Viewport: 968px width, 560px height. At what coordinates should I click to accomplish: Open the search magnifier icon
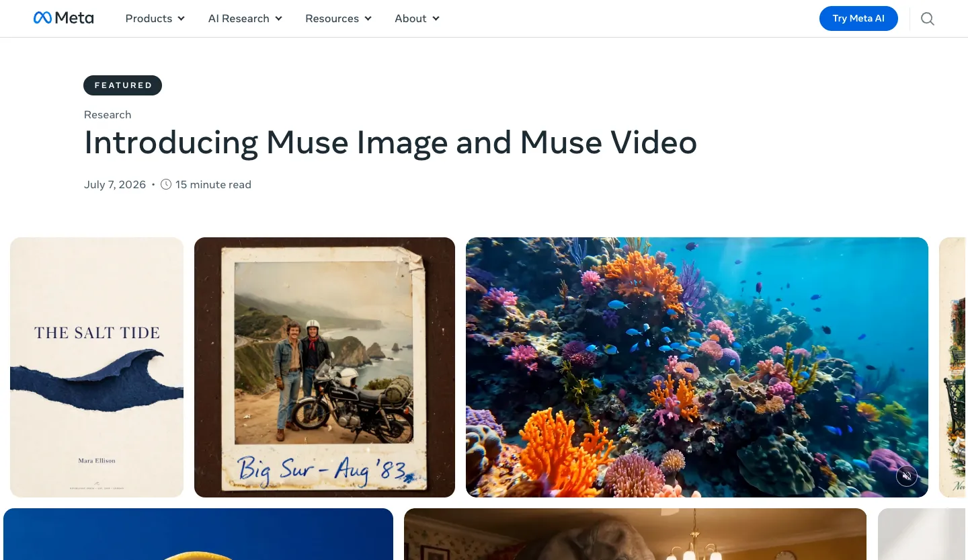click(928, 19)
